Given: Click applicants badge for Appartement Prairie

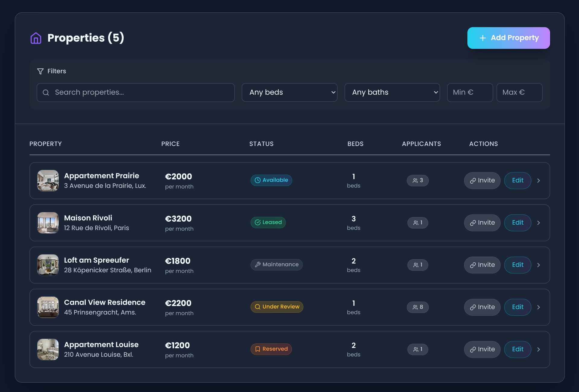Looking at the screenshot, I should [x=418, y=180].
